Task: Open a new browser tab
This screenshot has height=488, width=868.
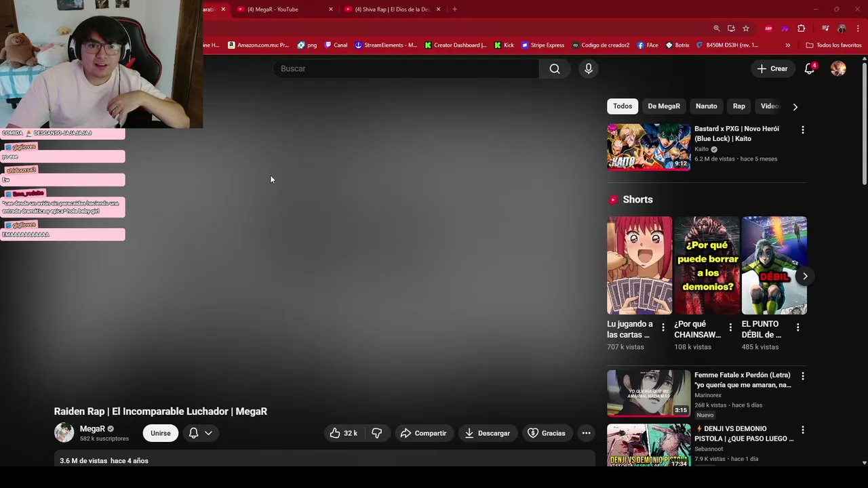Action: coord(454,9)
